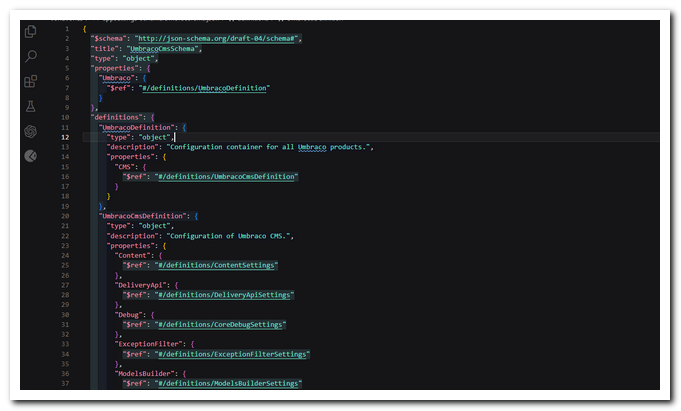Click the "title" key on line 3
This screenshot has width=681, height=411.
(105, 49)
